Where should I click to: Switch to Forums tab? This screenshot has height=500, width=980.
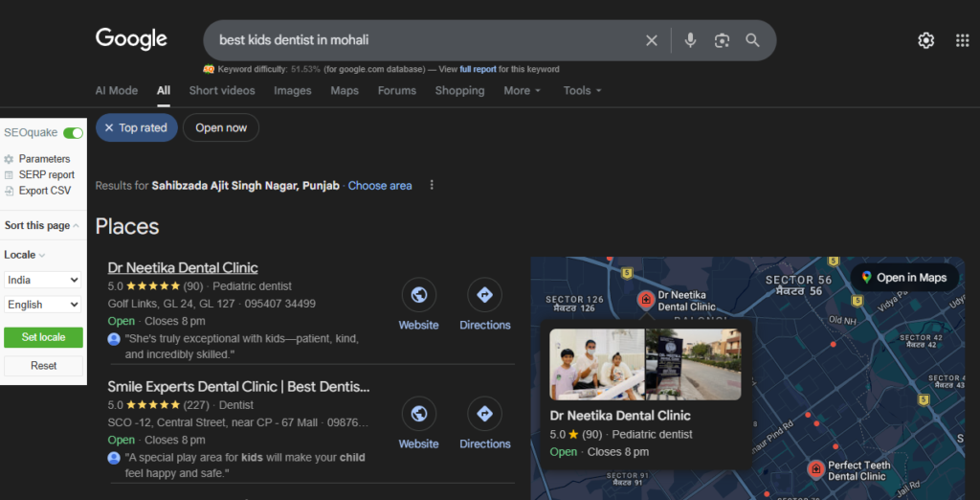[x=397, y=91]
